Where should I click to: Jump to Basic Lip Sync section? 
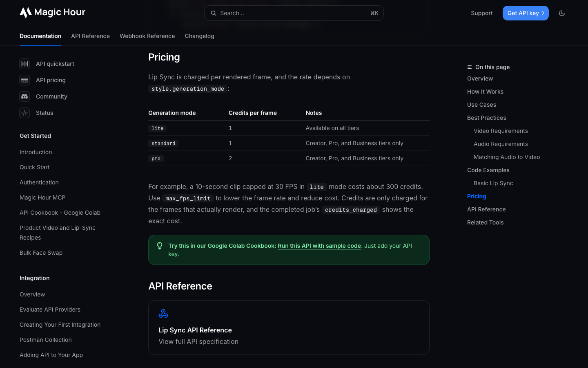point(493,183)
